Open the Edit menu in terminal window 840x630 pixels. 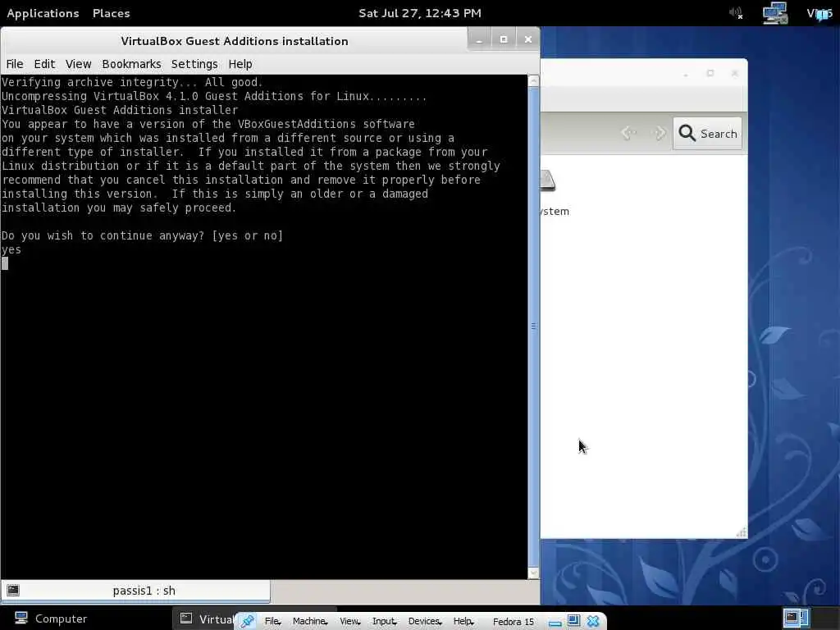(44, 64)
